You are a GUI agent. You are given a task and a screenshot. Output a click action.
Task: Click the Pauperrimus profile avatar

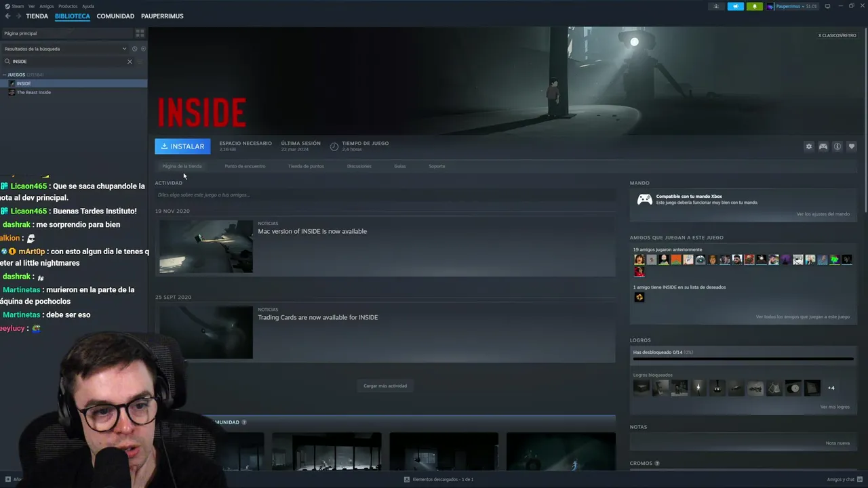point(771,6)
